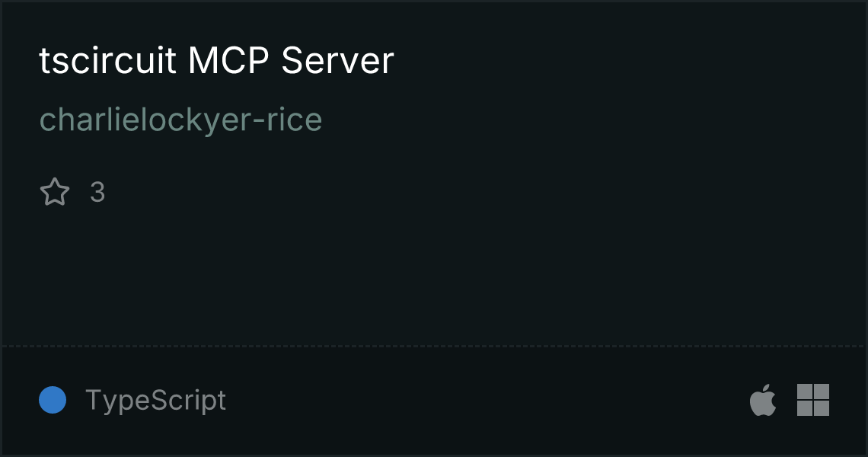Toggle the star outline to favorite
The image size is (868, 457).
55,192
